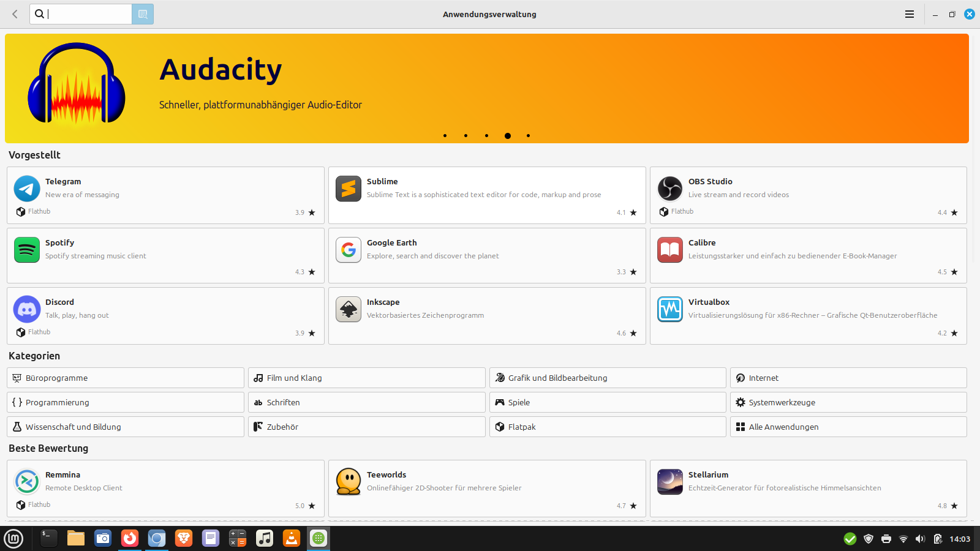Screen dimensions: 980x551
Task: Open the calculator in the taskbar
Action: tap(238, 539)
